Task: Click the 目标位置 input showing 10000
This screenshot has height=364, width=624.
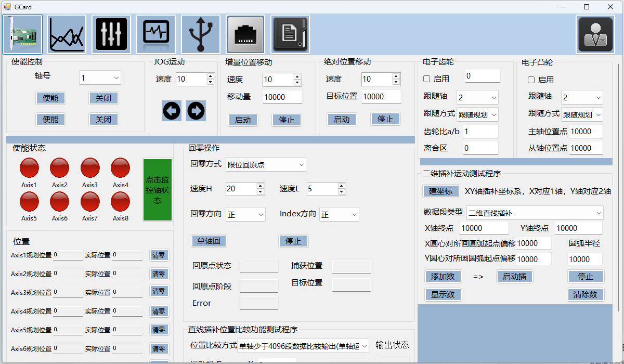Action: tap(380, 97)
